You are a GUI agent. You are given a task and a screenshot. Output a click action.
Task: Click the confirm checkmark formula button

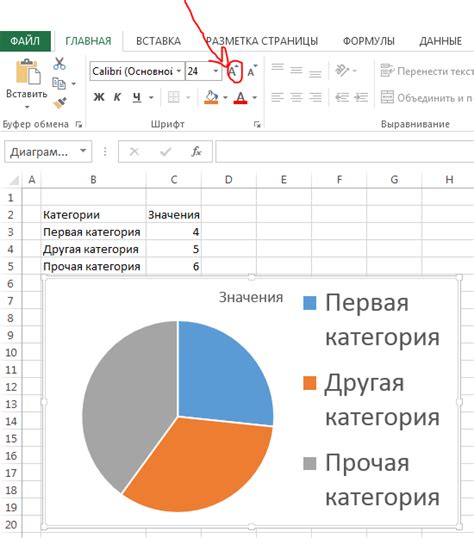(x=165, y=151)
